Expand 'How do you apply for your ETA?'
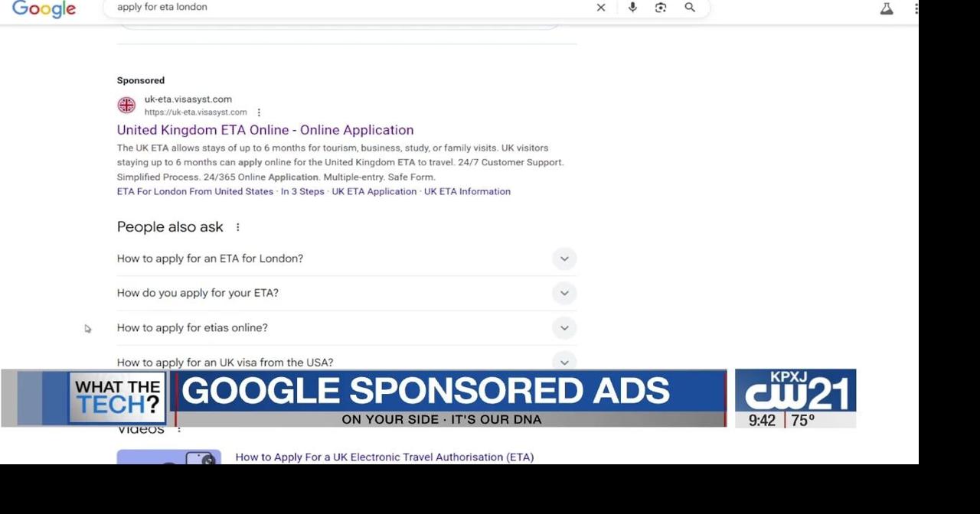The height and width of the screenshot is (514, 980). [564, 293]
